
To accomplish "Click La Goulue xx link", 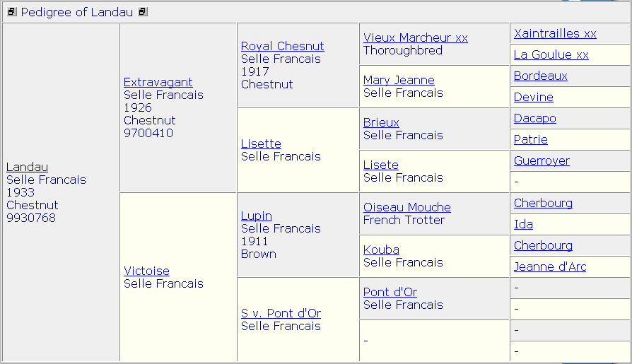I will coord(551,54).
